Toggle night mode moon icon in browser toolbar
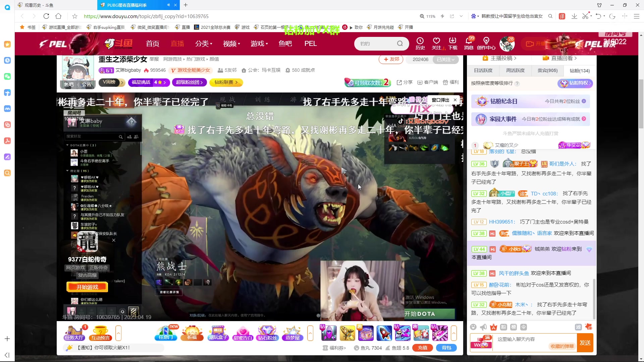 (x=612, y=16)
